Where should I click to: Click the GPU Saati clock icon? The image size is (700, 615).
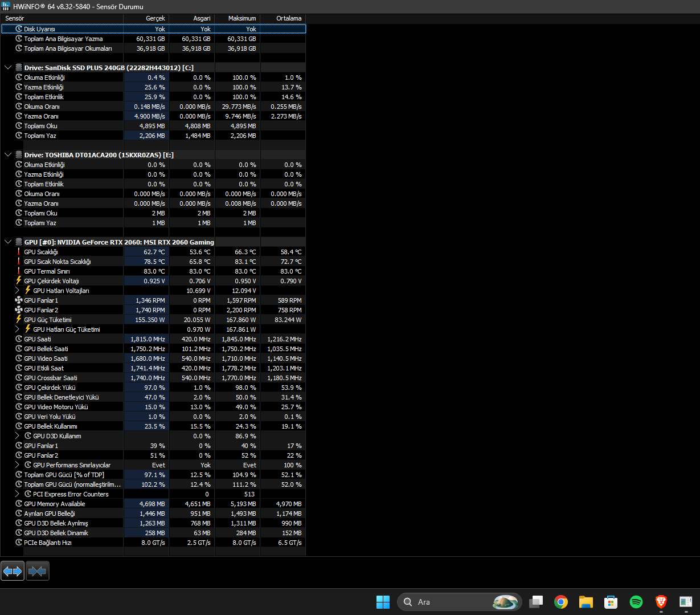pyautogui.click(x=19, y=339)
